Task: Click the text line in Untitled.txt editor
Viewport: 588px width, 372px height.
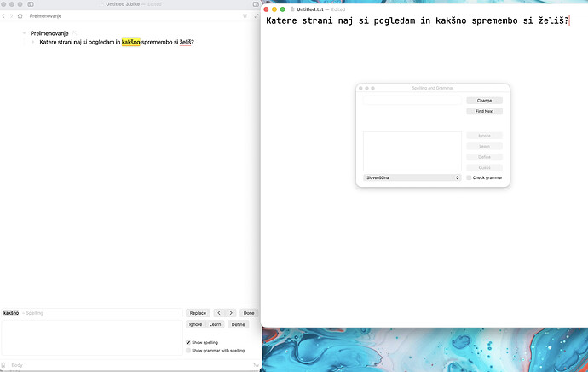Action: pyautogui.click(x=418, y=20)
